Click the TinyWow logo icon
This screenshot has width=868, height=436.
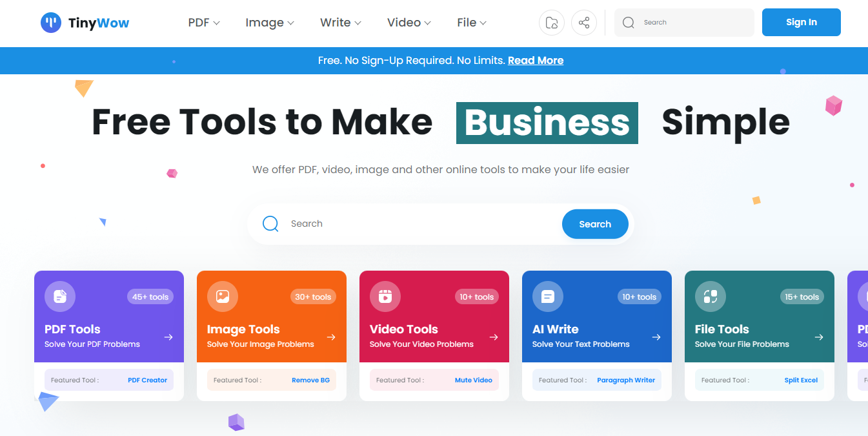point(51,23)
